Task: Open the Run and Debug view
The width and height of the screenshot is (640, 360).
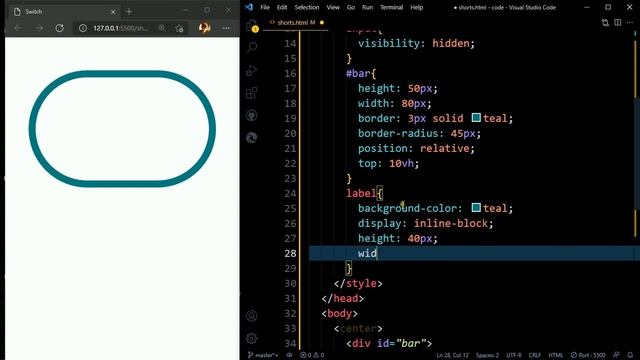Action: pyautogui.click(x=252, y=70)
